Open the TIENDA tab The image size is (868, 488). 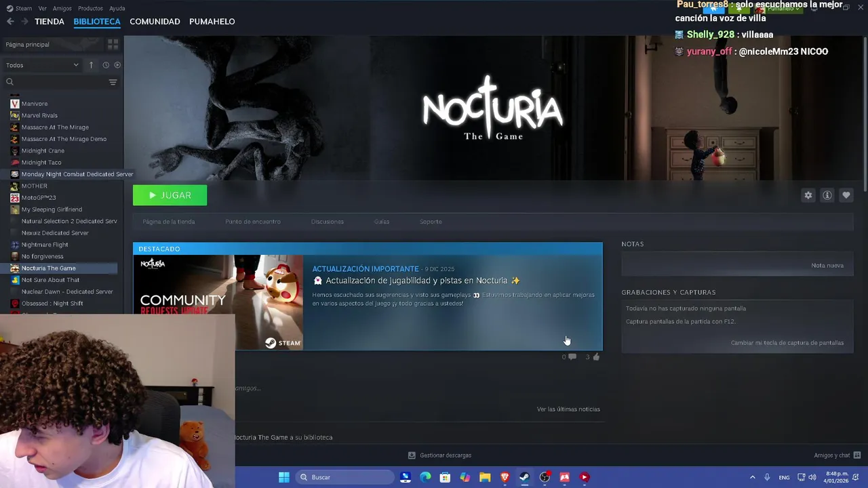click(50, 22)
